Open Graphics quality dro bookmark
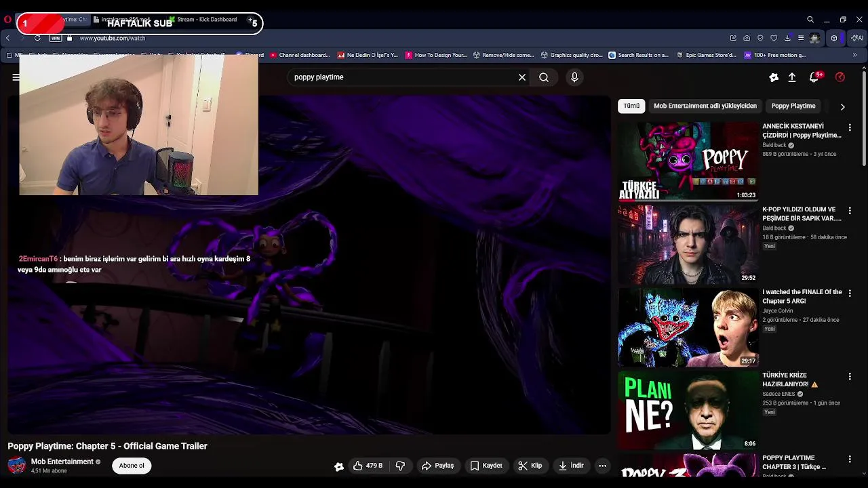868x488 pixels. [572, 55]
